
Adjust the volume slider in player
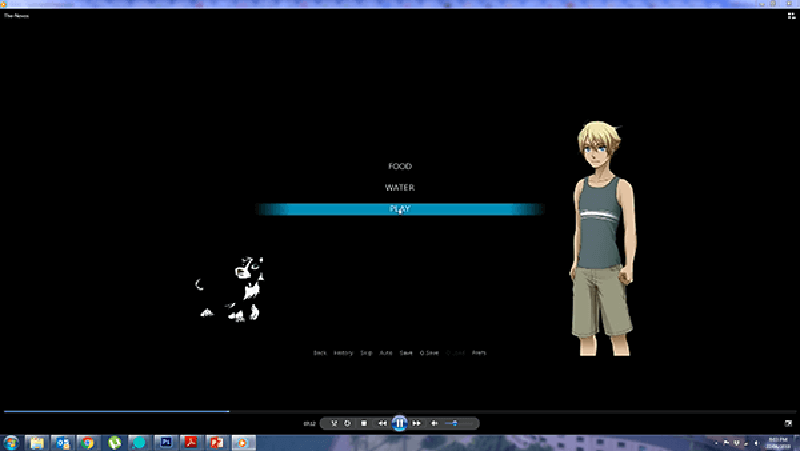(x=453, y=423)
